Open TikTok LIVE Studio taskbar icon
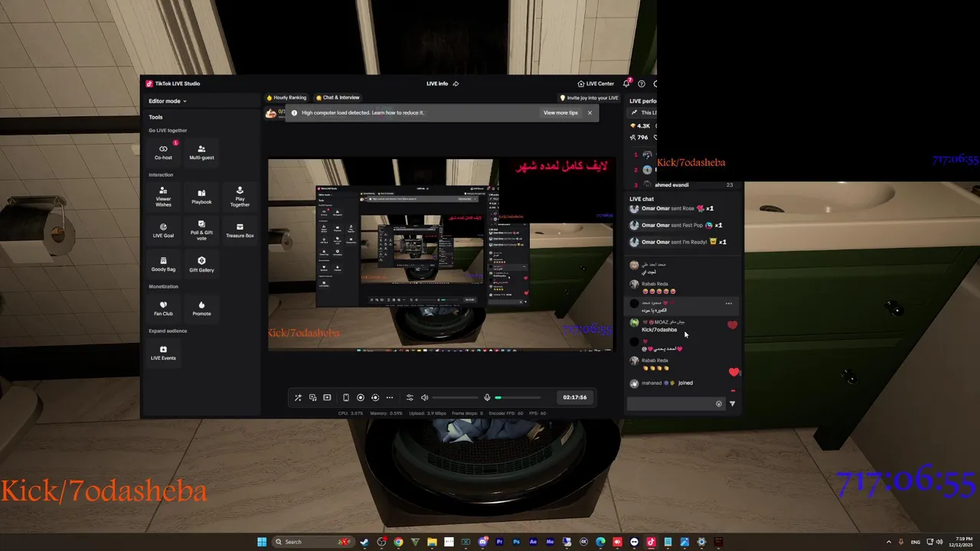Viewport: 980px width, 551px height. pos(651,542)
